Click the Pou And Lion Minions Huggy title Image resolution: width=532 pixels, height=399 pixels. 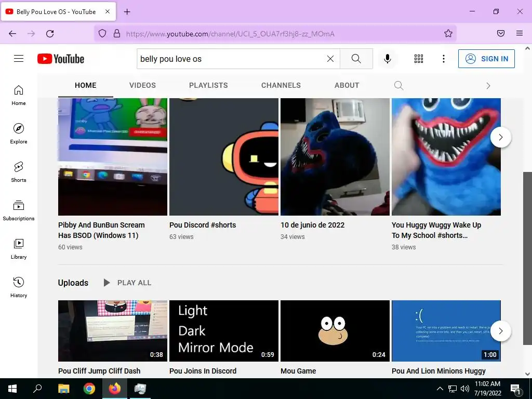438,371
